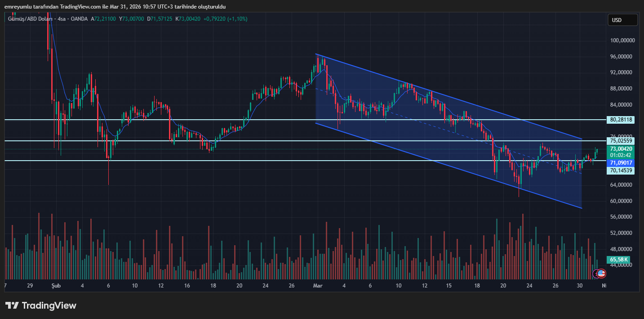Click the 65,58 K volume label
The height and width of the screenshot is (319, 644).
[x=619, y=260]
